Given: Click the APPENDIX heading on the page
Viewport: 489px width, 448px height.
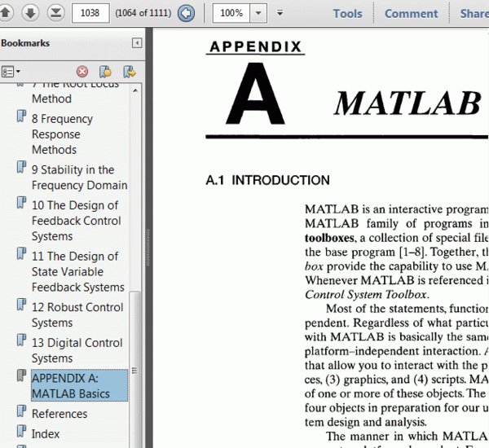Looking at the screenshot, I should pyautogui.click(x=255, y=46).
